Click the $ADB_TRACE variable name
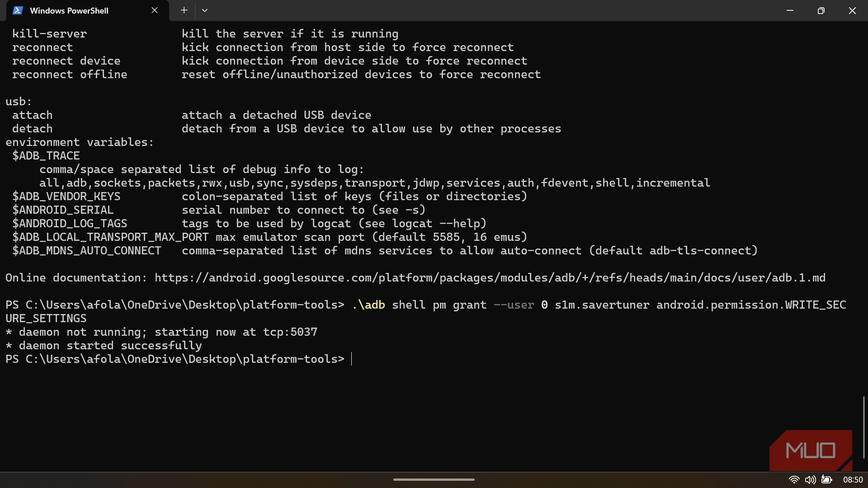 [46, 156]
